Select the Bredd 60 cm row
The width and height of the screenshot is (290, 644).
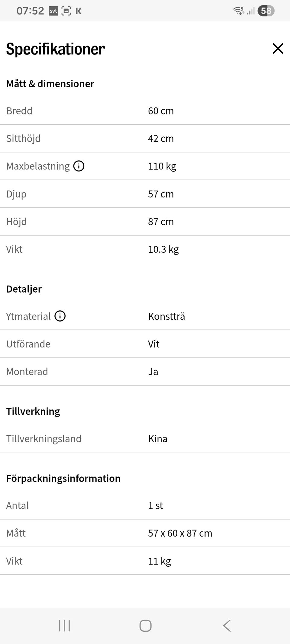(x=145, y=111)
